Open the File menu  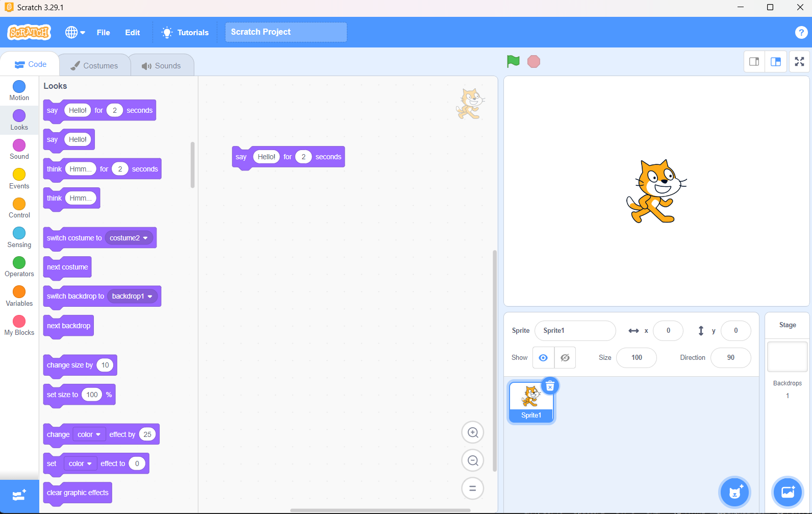[x=103, y=32]
